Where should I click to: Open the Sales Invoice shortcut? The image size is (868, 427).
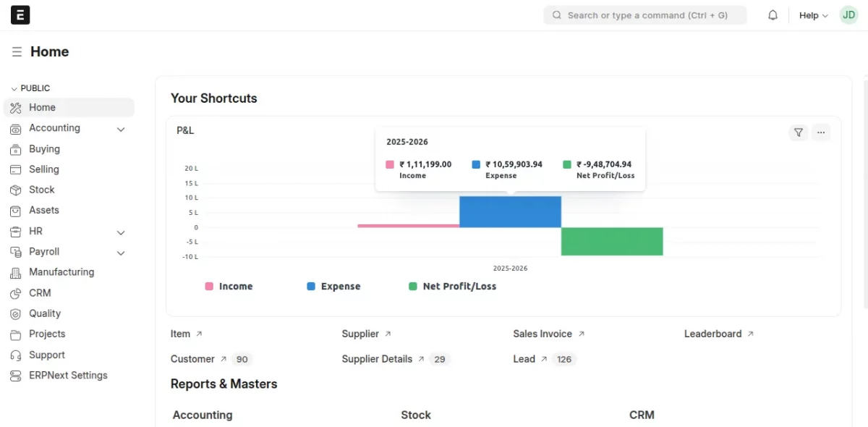coord(545,334)
